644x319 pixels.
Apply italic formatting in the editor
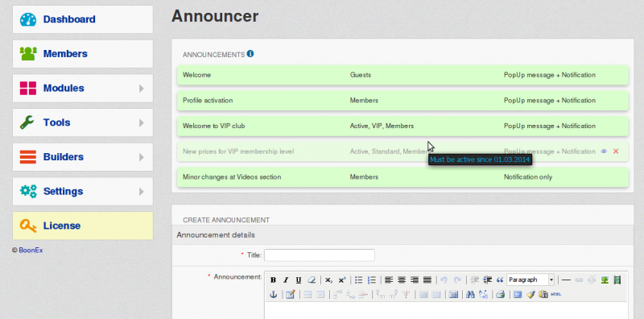click(x=286, y=280)
